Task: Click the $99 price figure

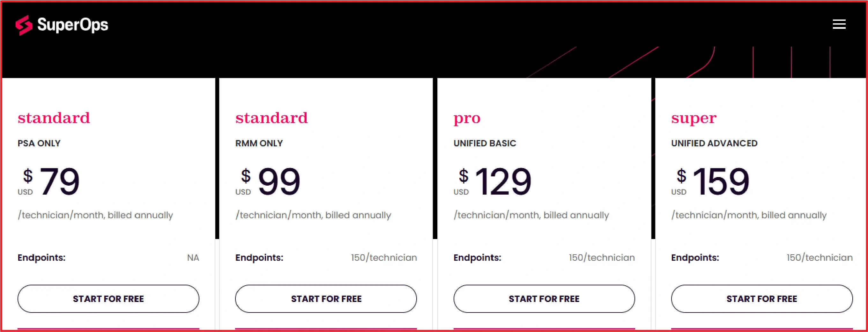Action: [x=278, y=181]
